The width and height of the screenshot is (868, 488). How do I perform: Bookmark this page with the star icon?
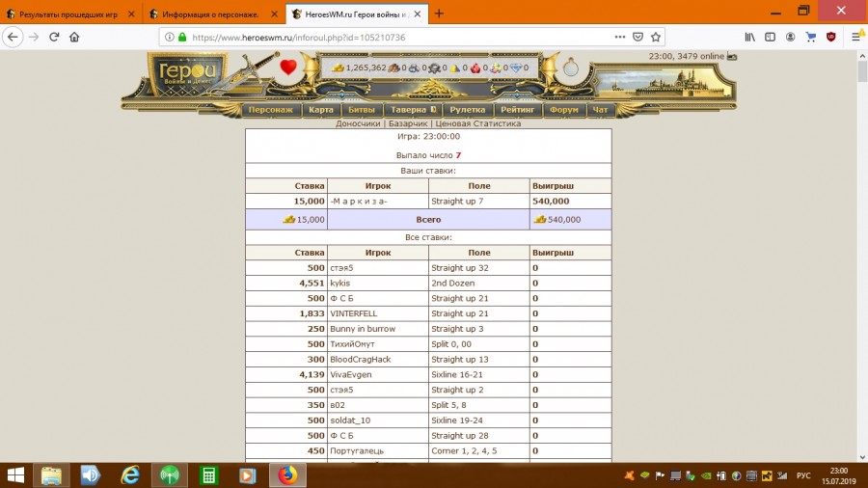(x=656, y=37)
